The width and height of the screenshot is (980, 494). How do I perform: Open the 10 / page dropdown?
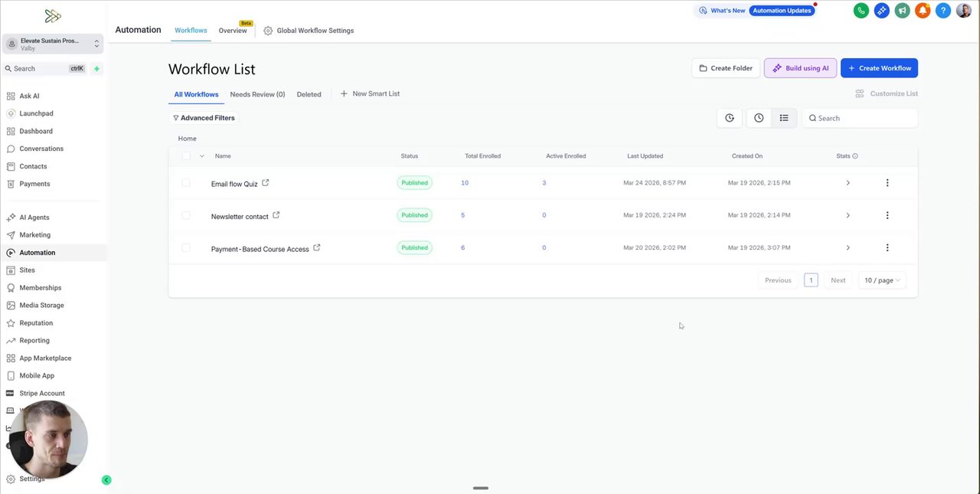point(882,280)
